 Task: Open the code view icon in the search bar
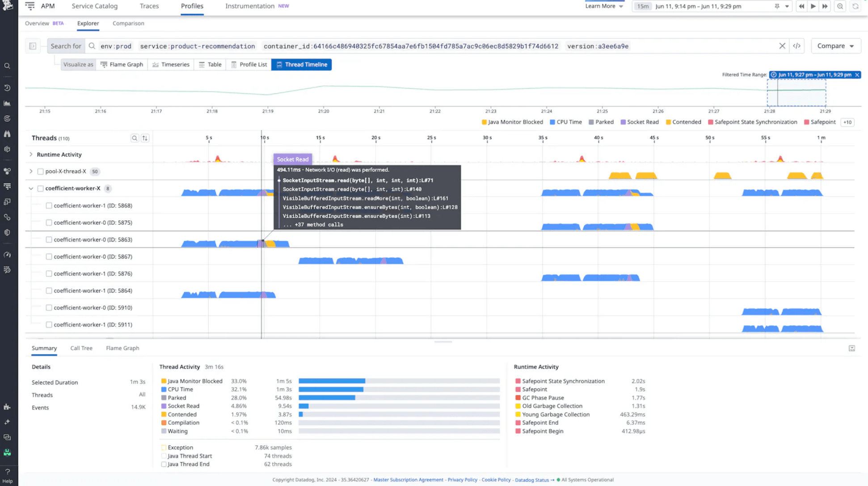click(796, 46)
